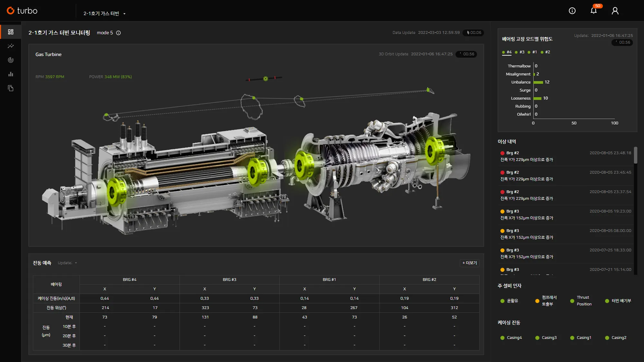
Task: Select the Casing4 vibration indicator
Action: pos(511,338)
